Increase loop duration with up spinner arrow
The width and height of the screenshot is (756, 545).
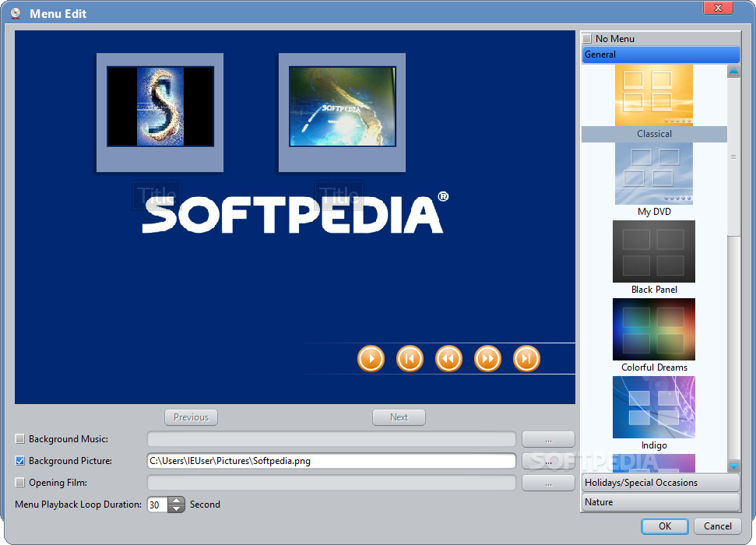tap(177, 501)
